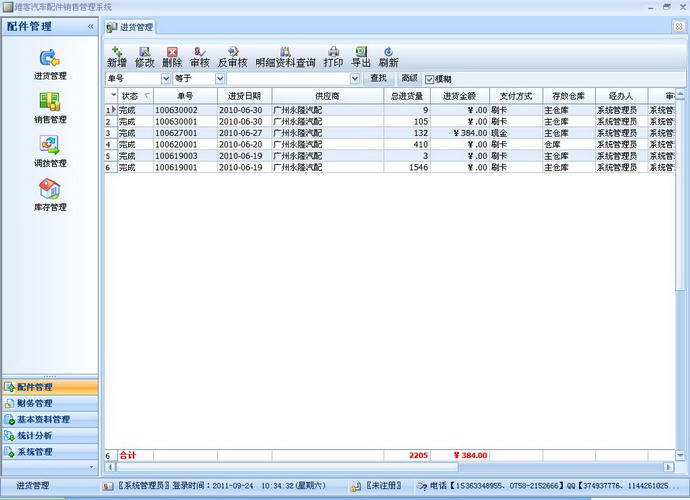Click the user icon before 系统管理员 status

(x=108, y=486)
